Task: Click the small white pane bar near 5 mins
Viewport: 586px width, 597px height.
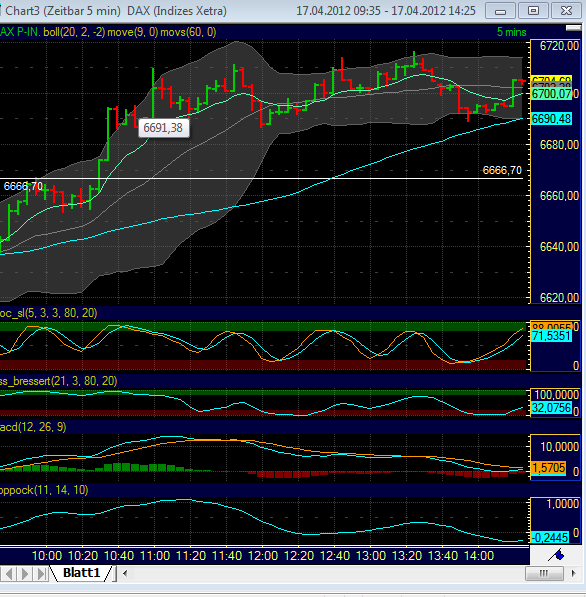Action: tap(573, 27)
